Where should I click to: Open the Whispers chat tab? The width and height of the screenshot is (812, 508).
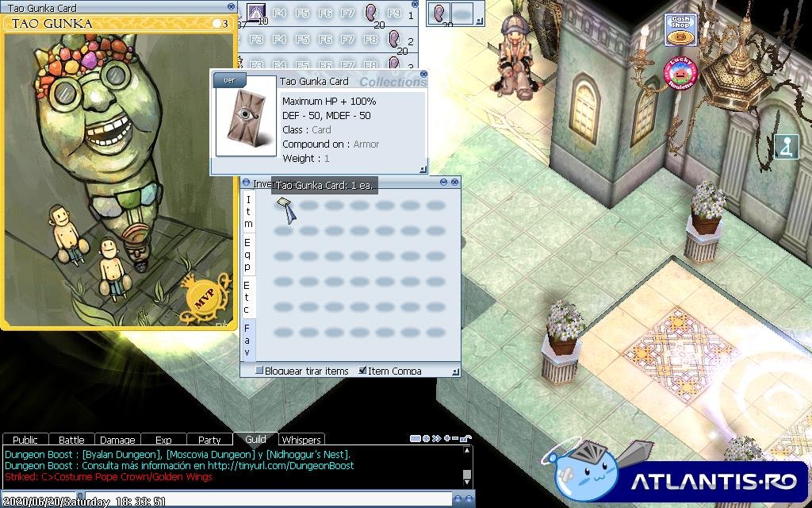click(301, 440)
